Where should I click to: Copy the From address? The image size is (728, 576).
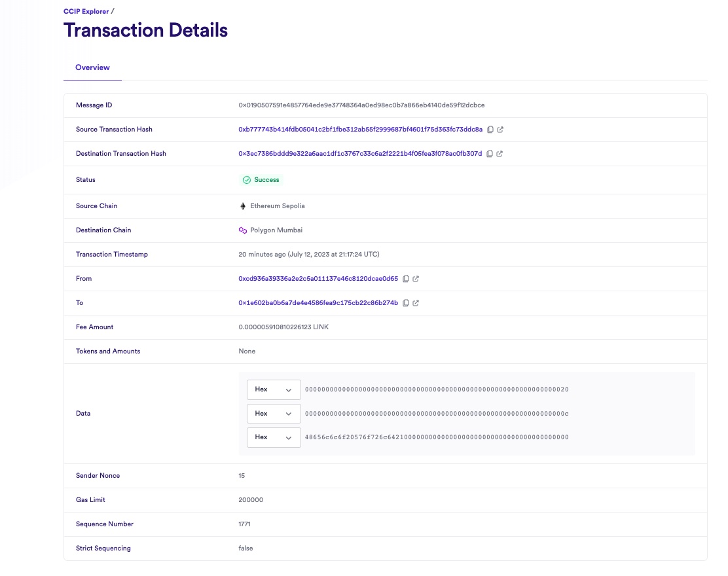(x=406, y=279)
